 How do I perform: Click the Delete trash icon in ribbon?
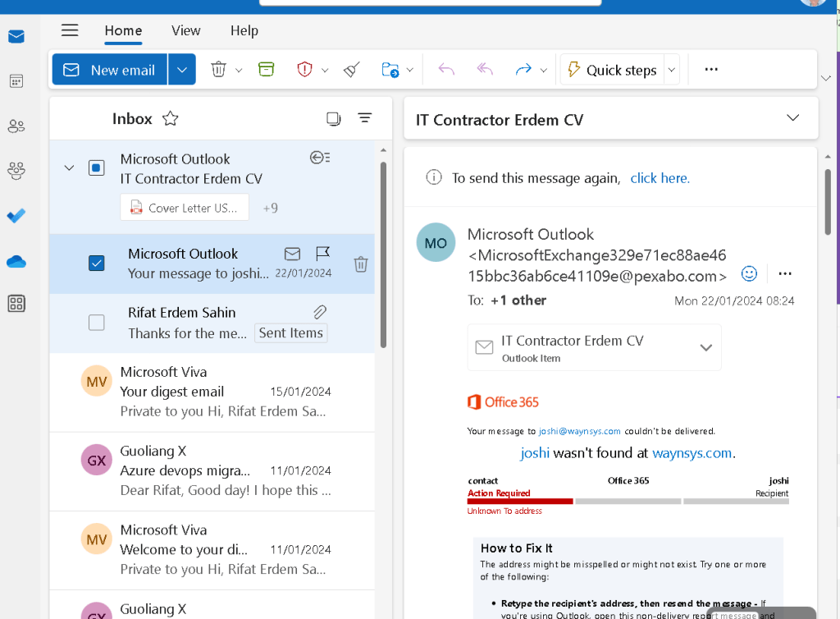(218, 69)
